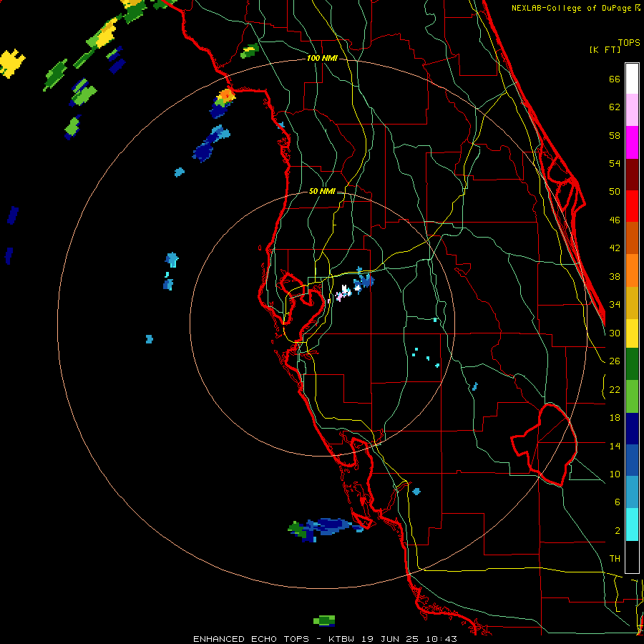Click the 46 value on the scale
This screenshot has width=644, height=644.
tap(615, 220)
